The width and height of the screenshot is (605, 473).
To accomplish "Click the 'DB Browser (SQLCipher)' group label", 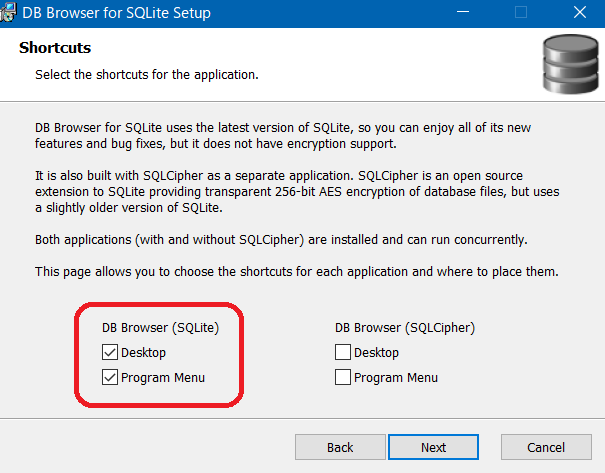I will [x=405, y=328].
